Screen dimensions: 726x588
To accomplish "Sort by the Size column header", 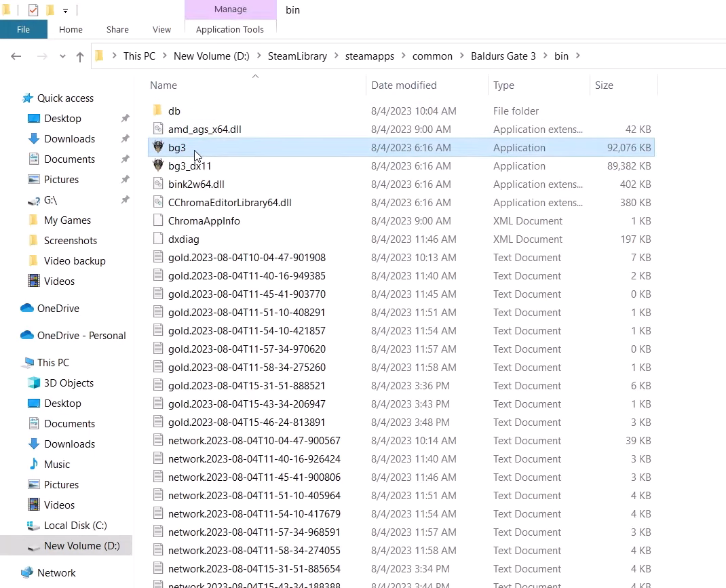I will coord(624,85).
